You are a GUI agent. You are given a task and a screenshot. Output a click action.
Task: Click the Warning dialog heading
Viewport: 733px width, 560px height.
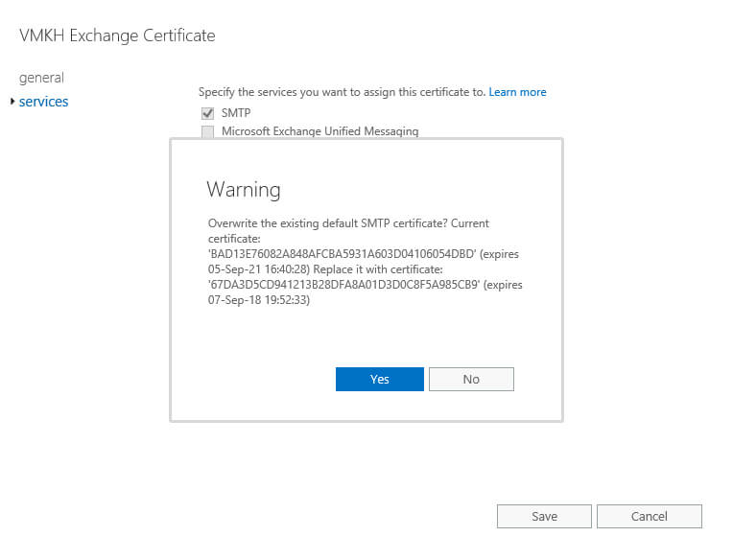click(244, 190)
